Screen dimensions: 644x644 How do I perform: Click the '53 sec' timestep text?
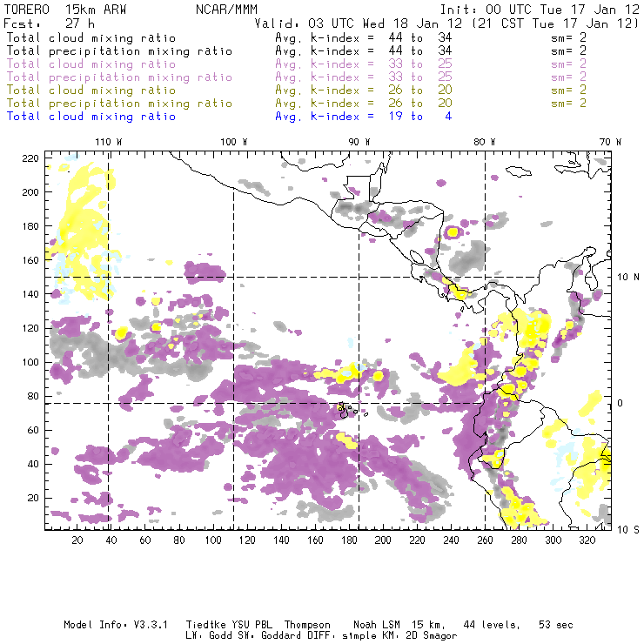[x=556, y=625]
